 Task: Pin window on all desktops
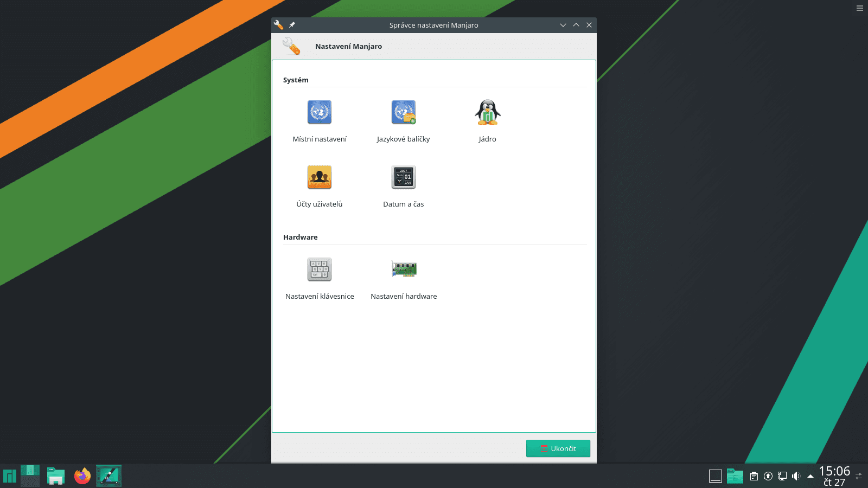pos(292,25)
